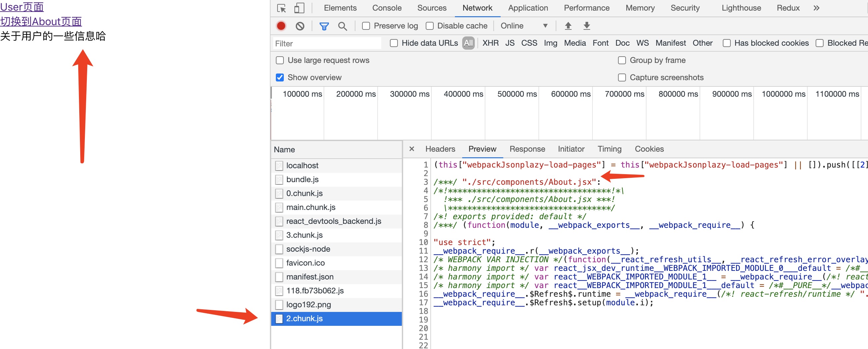Image resolution: width=868 pixels, height=349 pixels.
Task: Select the main.chunk.js request row
Action: click(x=336, y=207)
